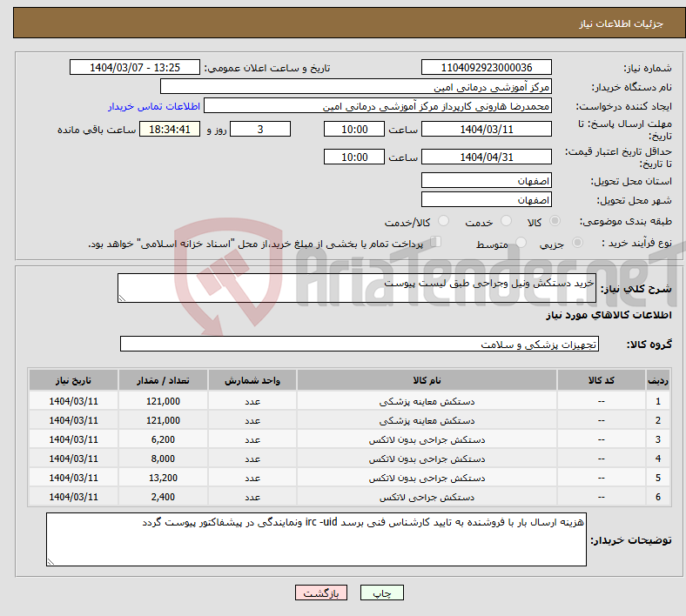686x616 pixels.
Task: Click the price validity date 1404/04/31 field
Action: (x=486, y=157)
